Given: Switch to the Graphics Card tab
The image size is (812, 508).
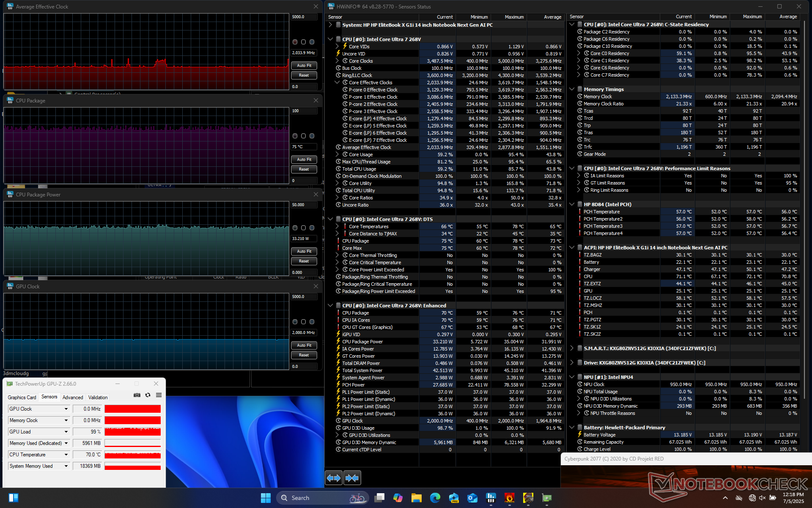Looking at the screenshot, I should tap(22, 397).
